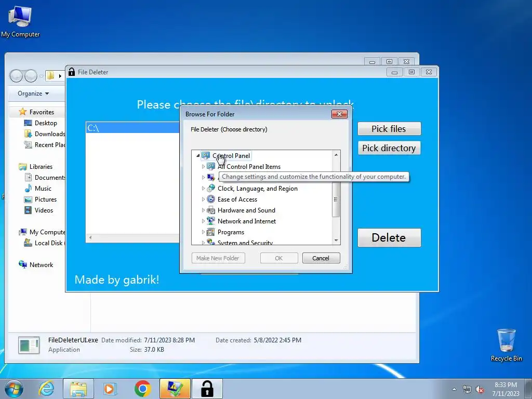The height and width of the screenshot is (399, 532).
Task: Launch Internet Explorer from taskbar
Action: (46, 389)
